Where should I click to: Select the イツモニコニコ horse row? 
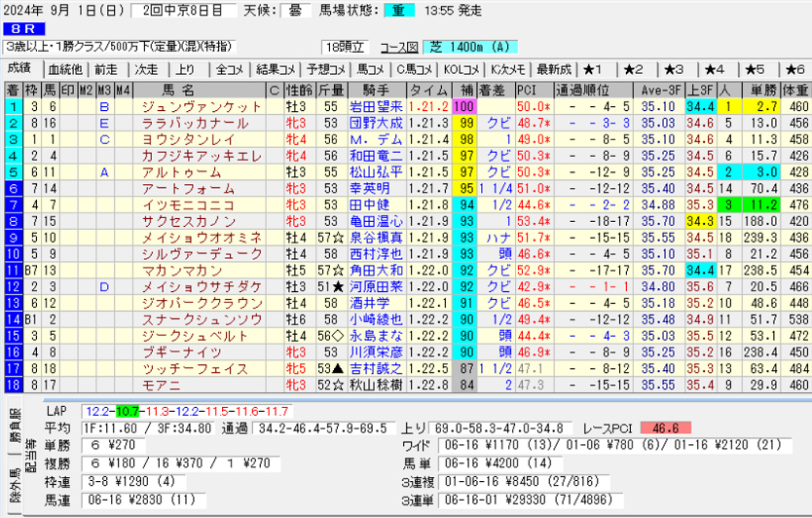click(x=202, y=205)
